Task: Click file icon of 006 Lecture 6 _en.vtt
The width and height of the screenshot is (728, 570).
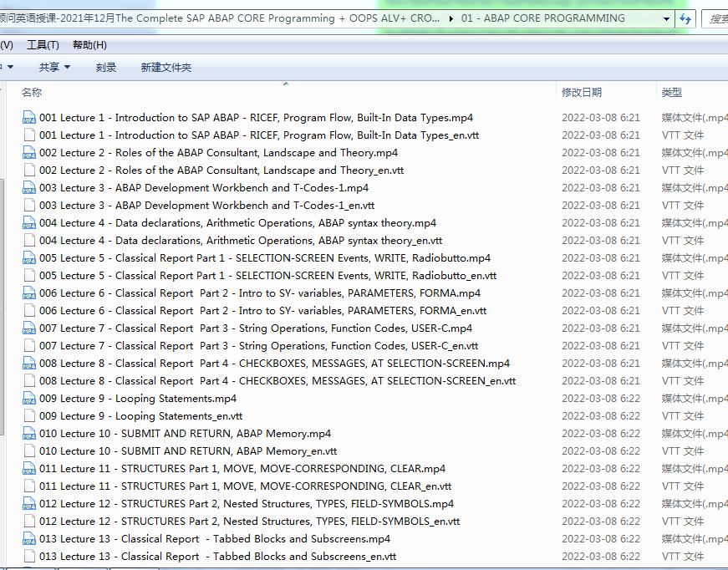Action: 29,311
